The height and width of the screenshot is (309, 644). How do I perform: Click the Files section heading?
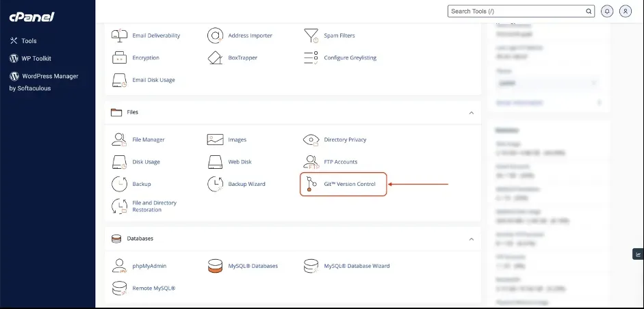132,112
